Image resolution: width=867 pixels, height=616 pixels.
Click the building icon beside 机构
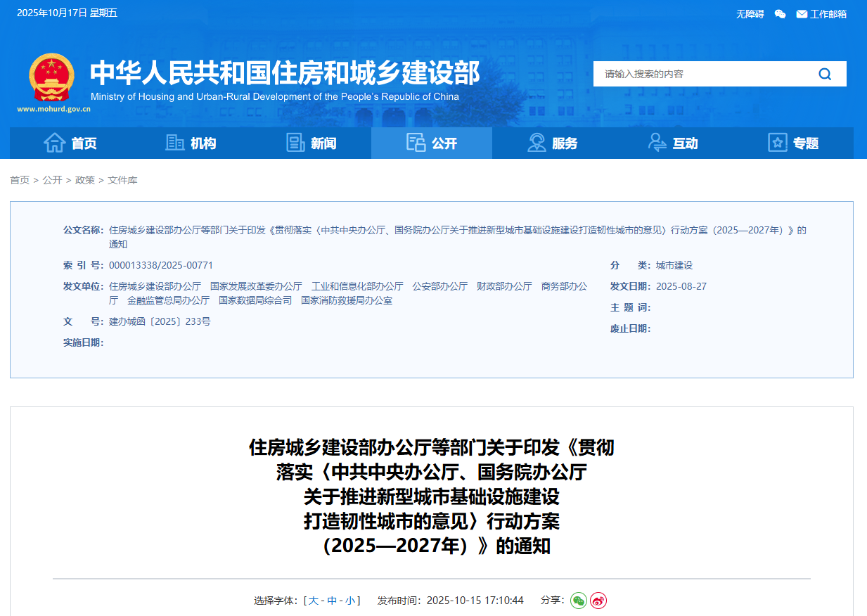click(x=174, y=143)
